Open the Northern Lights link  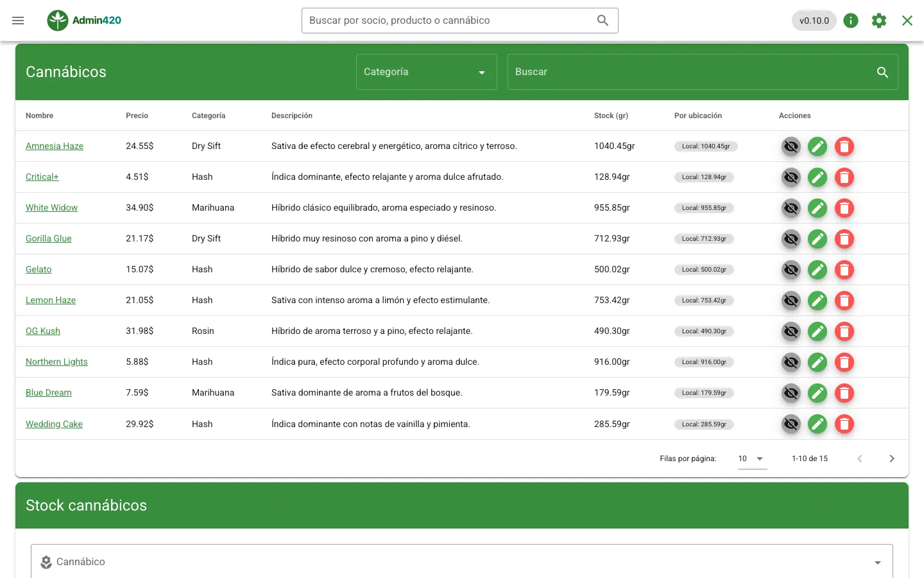coord(56,362)
